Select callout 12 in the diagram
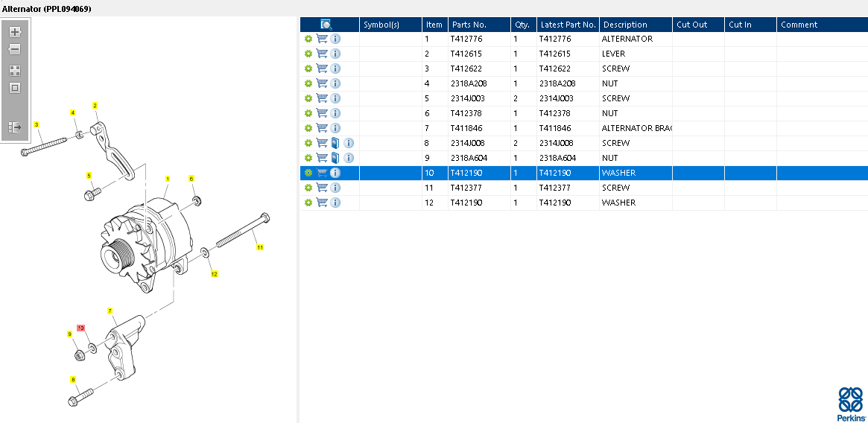Viewport: 868px width, 423px height. click(x=215, y=273)
